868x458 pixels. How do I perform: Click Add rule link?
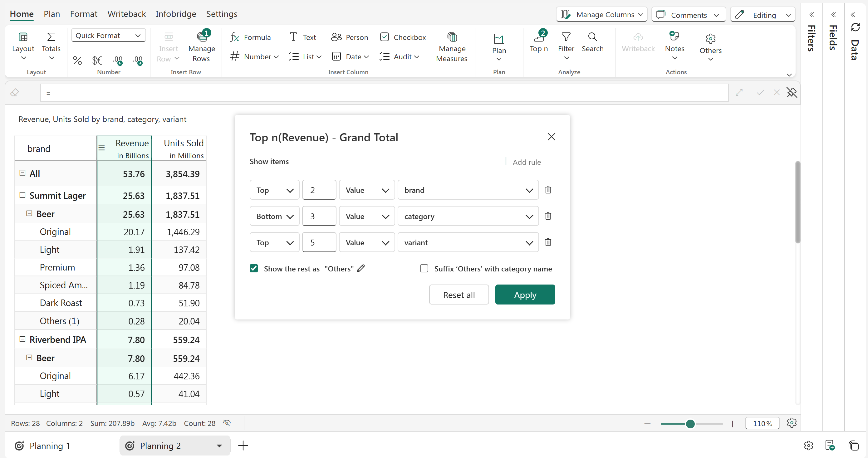[521, 162]
